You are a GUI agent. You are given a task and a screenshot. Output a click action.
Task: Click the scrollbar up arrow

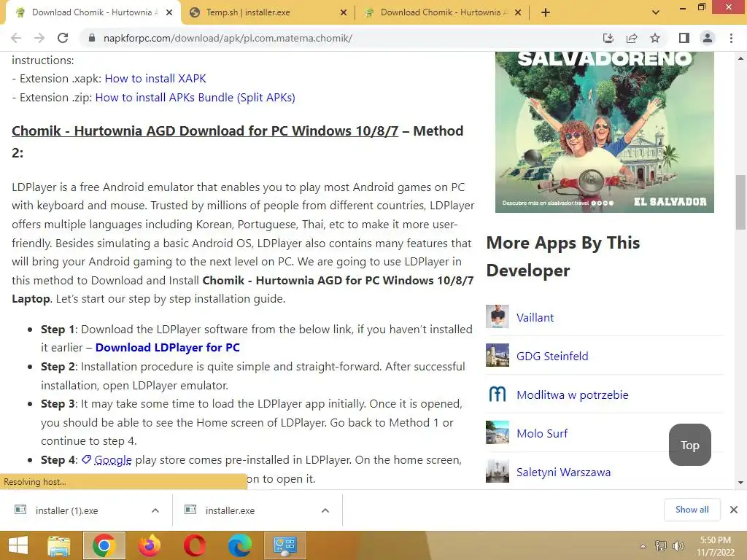pos(740,58)
